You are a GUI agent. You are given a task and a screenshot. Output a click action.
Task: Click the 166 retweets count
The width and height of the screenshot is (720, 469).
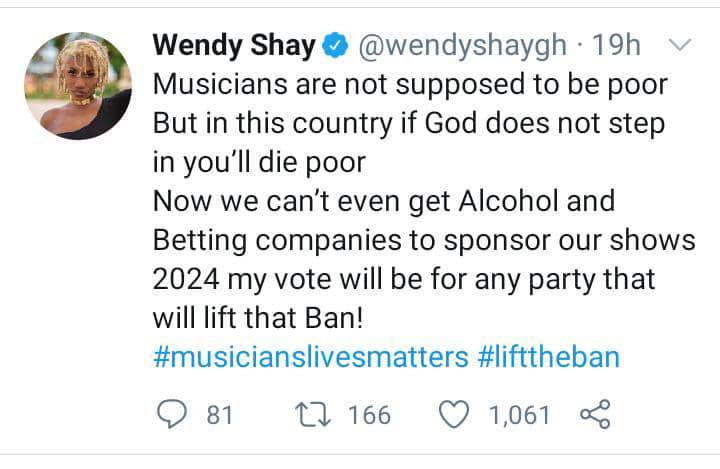coord(369,414)
